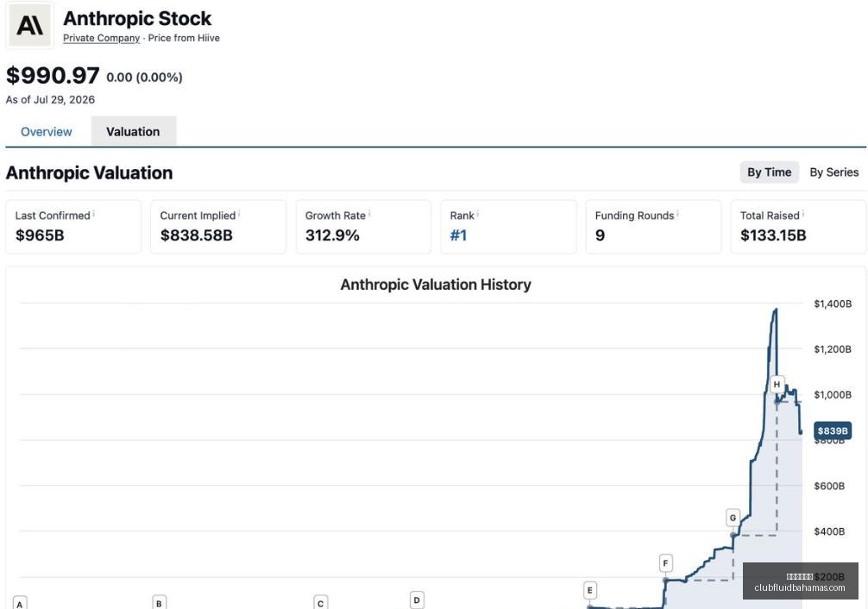The width and height of the screenshot is (868, 609).
Task: Click the $400B axis label
Action: [829, 531]
